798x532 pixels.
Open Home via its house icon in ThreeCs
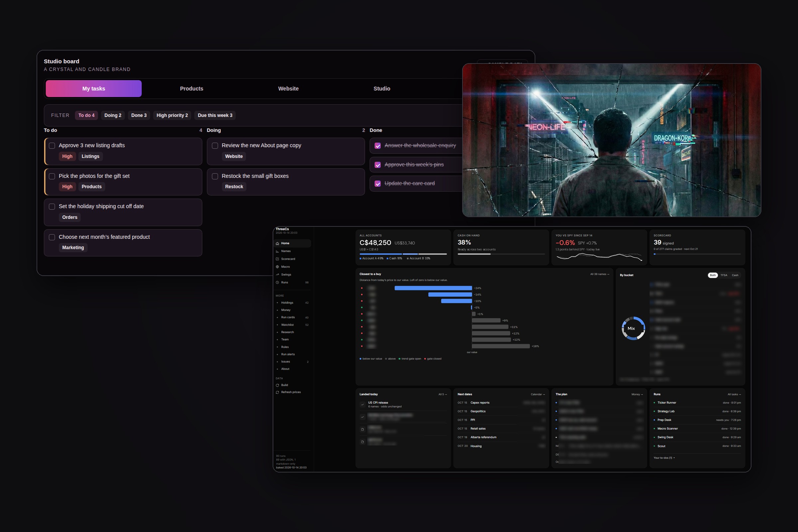click(277, 243)
